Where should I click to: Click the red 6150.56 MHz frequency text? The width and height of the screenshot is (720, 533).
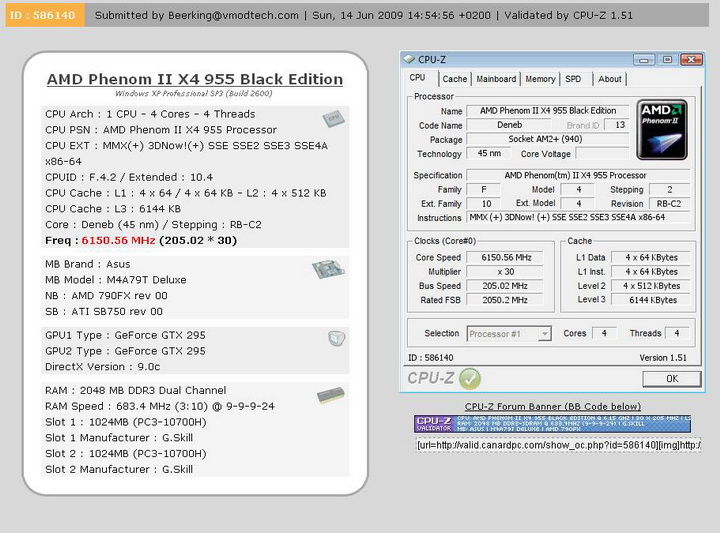(x=118, y=241)
